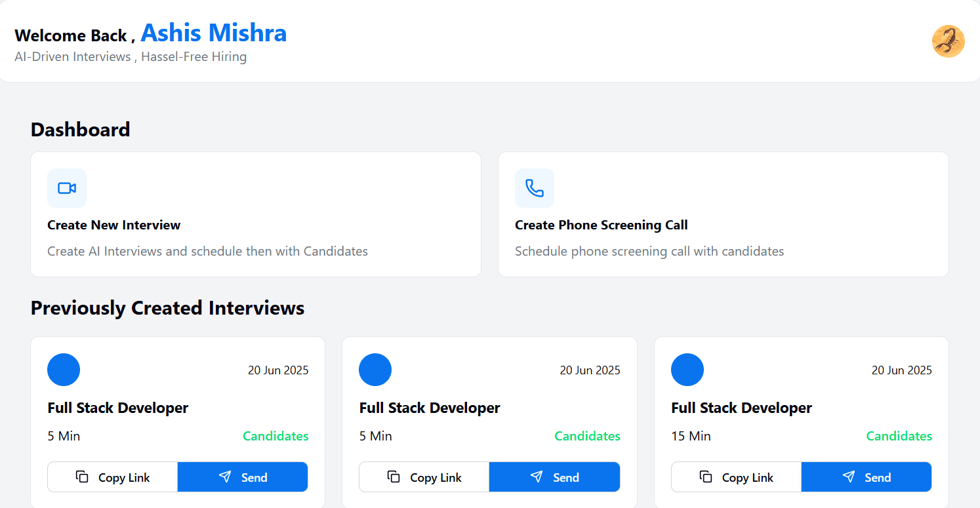980x508 pixels.
Task: Click the blue circle in the third card
Action: point(687,370)
